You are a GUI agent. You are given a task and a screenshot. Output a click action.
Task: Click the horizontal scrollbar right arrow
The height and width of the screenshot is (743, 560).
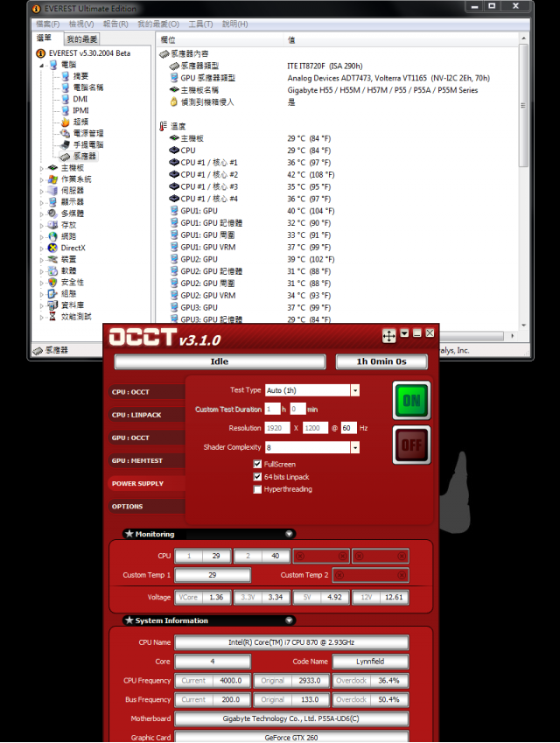coord(512,335)
